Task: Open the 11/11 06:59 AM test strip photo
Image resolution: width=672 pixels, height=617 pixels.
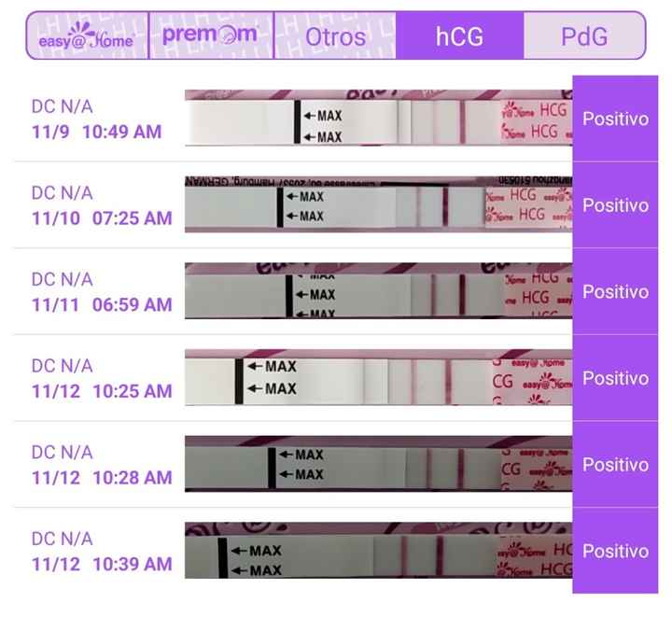Action: click(x=378, y=291)
